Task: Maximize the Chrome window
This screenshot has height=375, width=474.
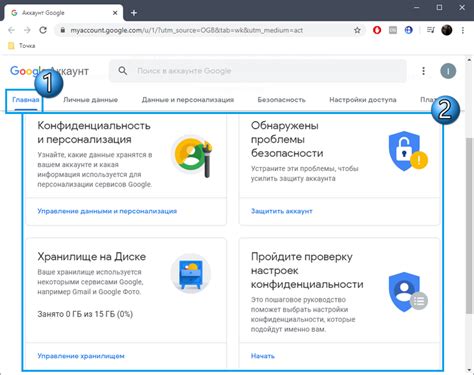Action: tap(439, 7)
